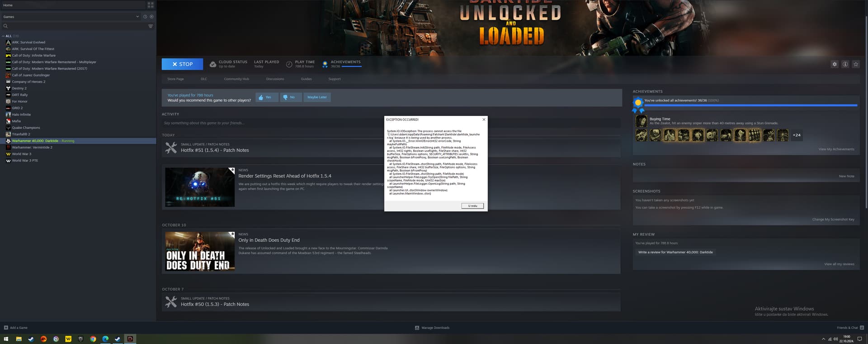Open Google Chrome from taskbar
Screen dimensions: 868x344
pyautogui.click(x=93, y=339)
